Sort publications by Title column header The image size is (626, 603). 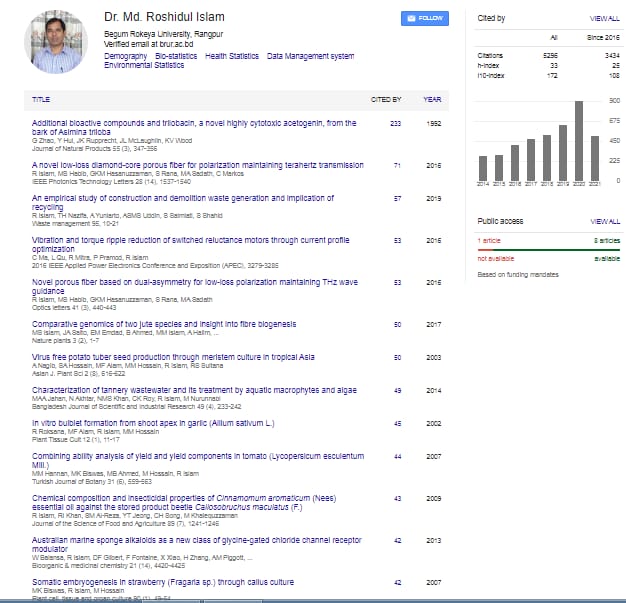click(41, 100)
